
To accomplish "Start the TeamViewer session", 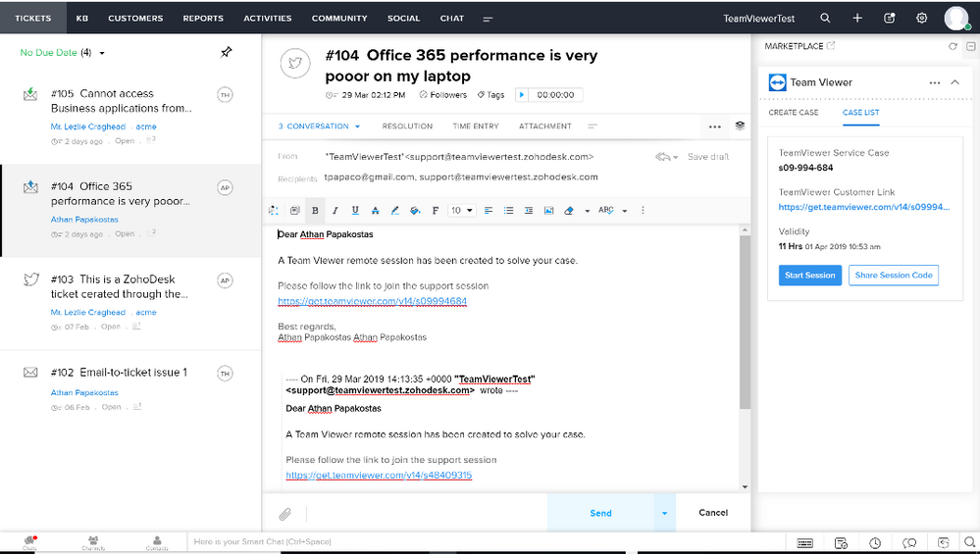I will pos(810,276).
